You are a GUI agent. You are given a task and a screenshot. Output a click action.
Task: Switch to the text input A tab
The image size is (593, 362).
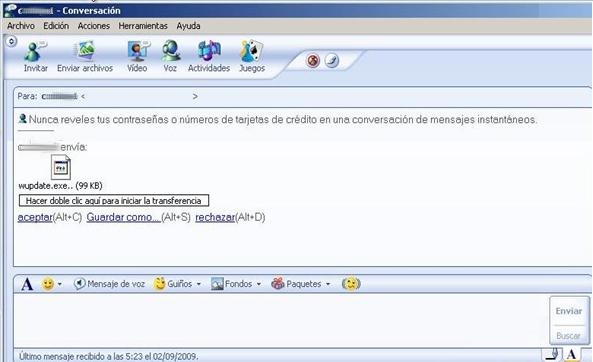click(572, 354)
